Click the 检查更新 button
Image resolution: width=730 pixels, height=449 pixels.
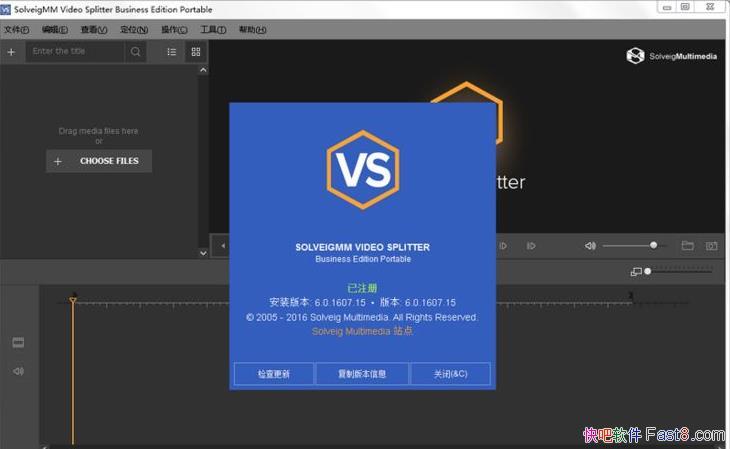274,374
